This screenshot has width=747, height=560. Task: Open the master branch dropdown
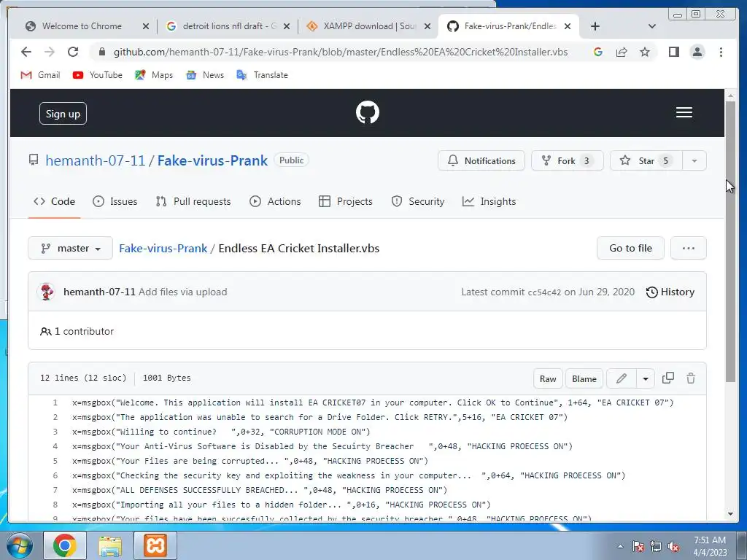[71, 248]
